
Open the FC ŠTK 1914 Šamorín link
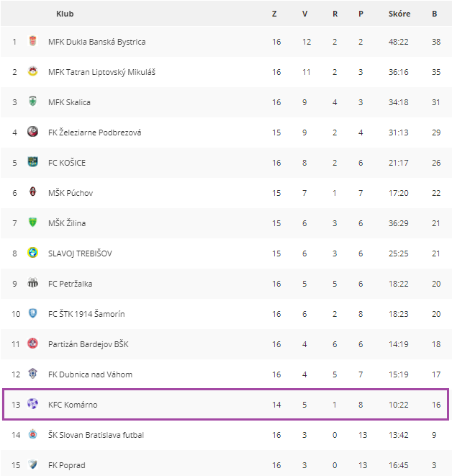[88, 314]
